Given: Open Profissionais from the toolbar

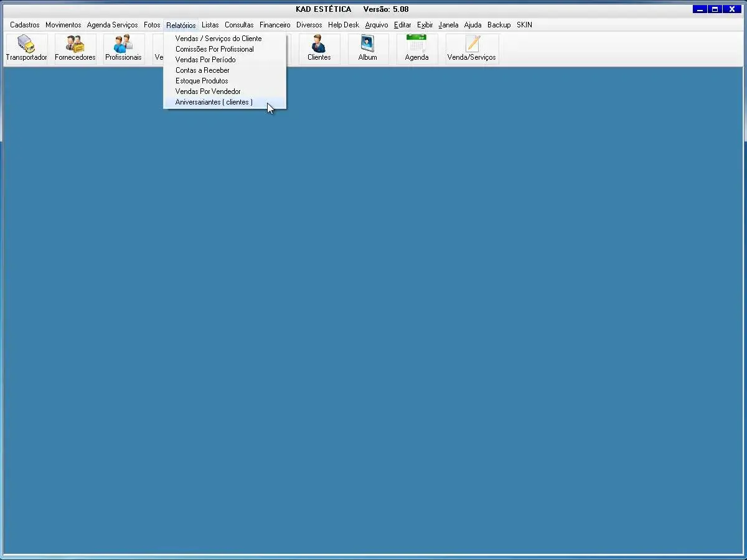Looking at the screenshot, I should coord(123,49).
